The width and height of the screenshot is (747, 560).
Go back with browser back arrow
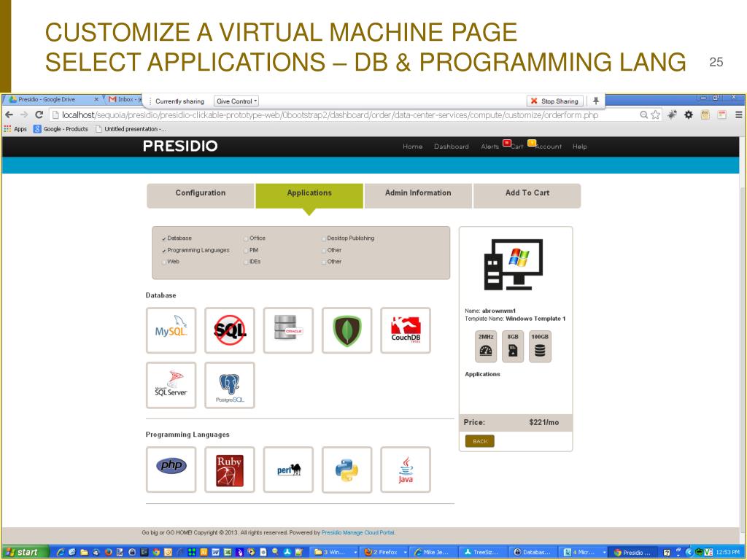(9, 114)
